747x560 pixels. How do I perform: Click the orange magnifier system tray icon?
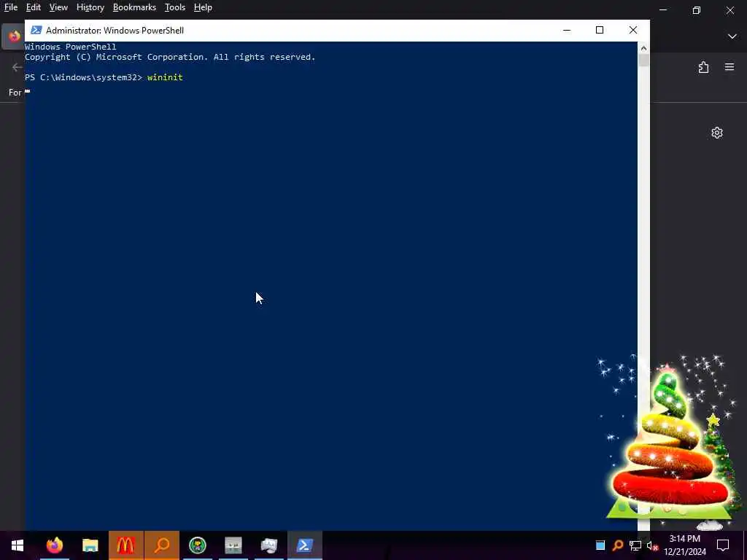pos(618,545)
